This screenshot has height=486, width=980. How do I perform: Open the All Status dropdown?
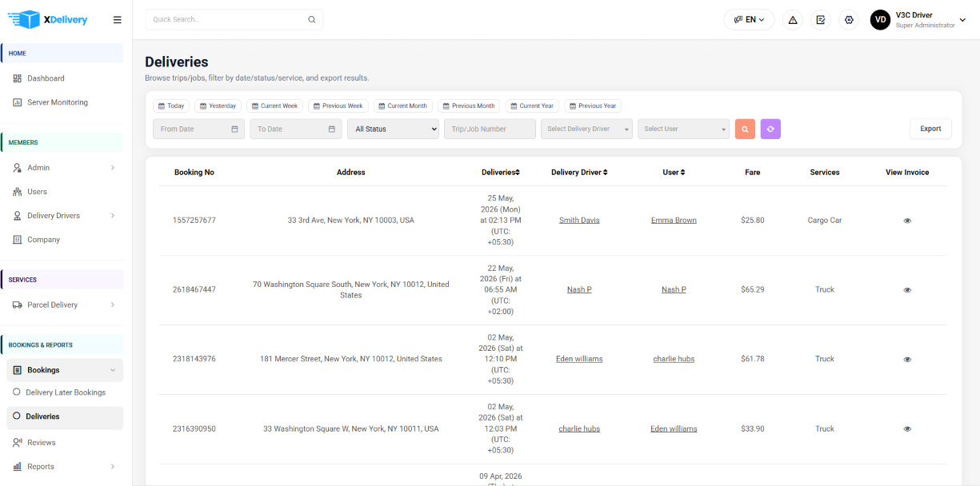393,129
